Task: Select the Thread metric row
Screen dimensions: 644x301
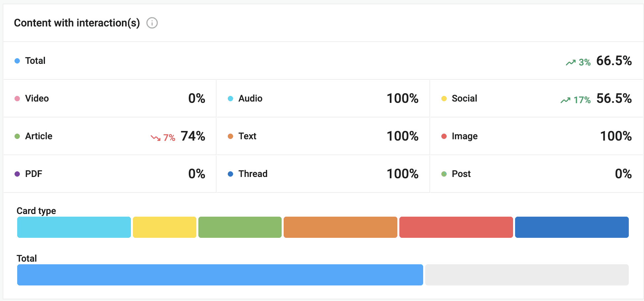Action: click(323, 174)
